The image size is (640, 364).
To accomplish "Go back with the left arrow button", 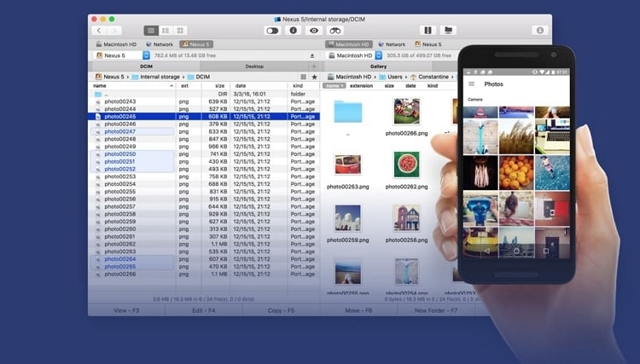I will [99, 31].
